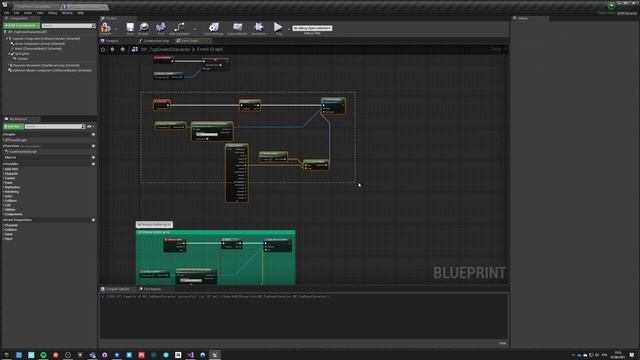Click BP_TopDownCharacter in the breadcrumb

point(165,49)
